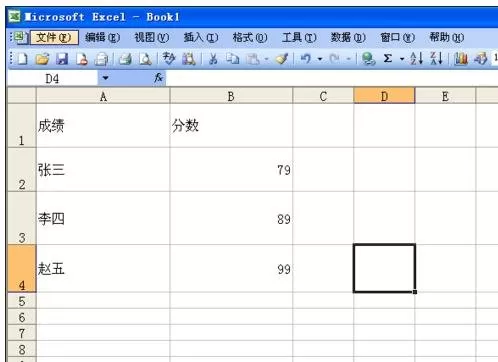Select the cell with score 89
The width and height of the screenshot is (498, 362).
click(x=231, y=218)
